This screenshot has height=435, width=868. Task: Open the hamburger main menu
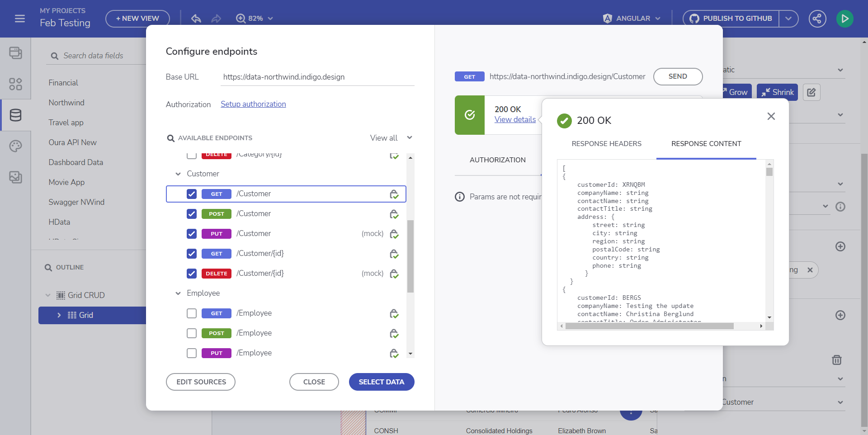click(x=20, y=19)
